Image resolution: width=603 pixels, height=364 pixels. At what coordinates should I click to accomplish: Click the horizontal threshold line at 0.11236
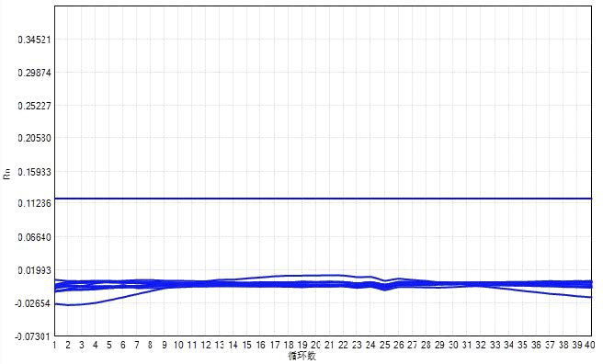pos(323,199)
